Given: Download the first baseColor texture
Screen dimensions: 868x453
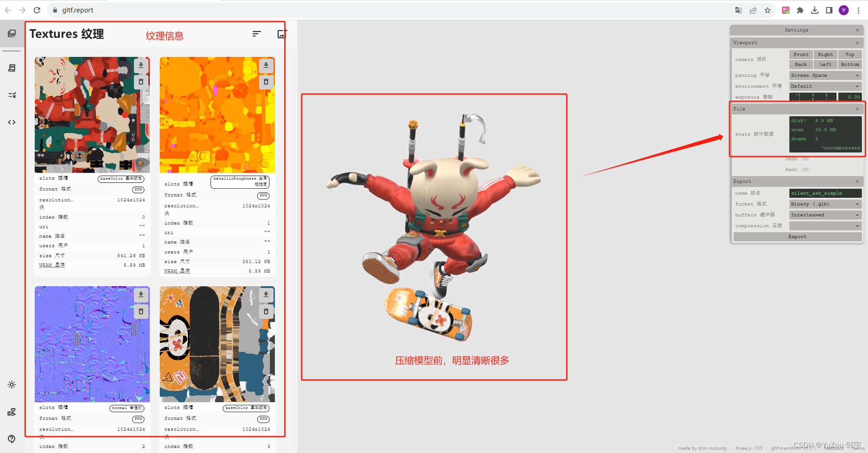Looking at the screenshot, I should click(141, 66).
